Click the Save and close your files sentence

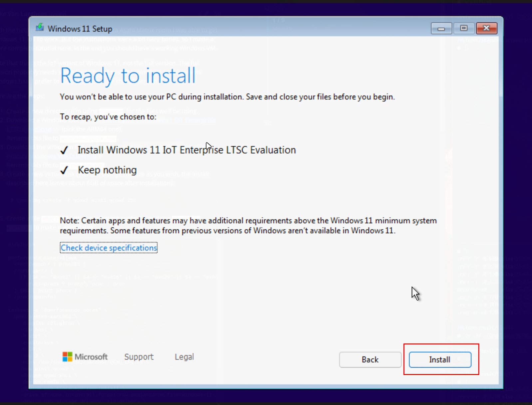pyautogui.click(x=320, y=97)
